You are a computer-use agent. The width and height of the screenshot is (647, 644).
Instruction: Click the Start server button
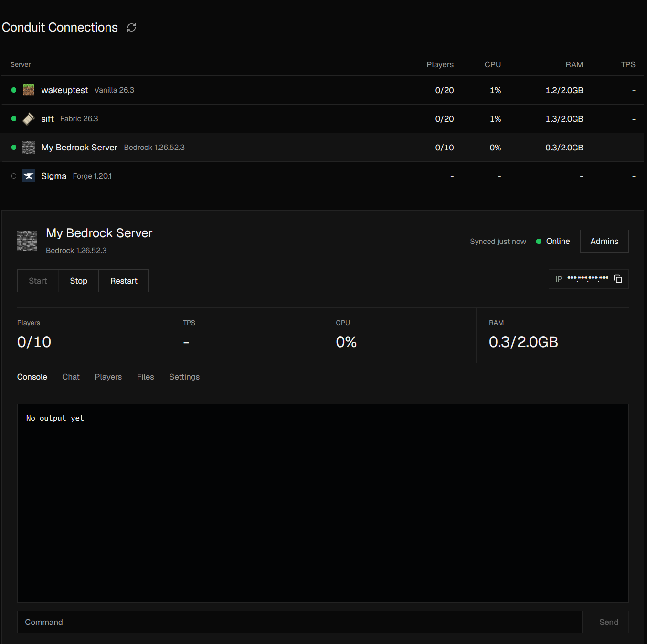click(38, 281)
